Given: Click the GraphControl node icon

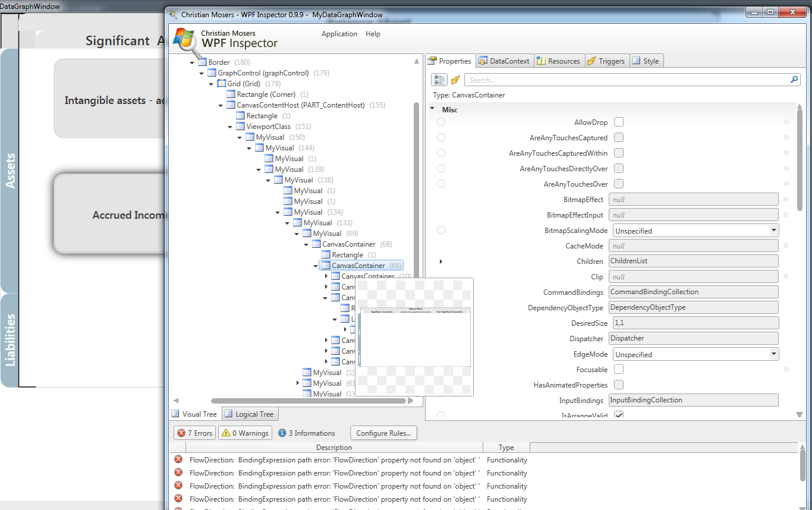Looking at the screenshot, I should click(212, 73).
